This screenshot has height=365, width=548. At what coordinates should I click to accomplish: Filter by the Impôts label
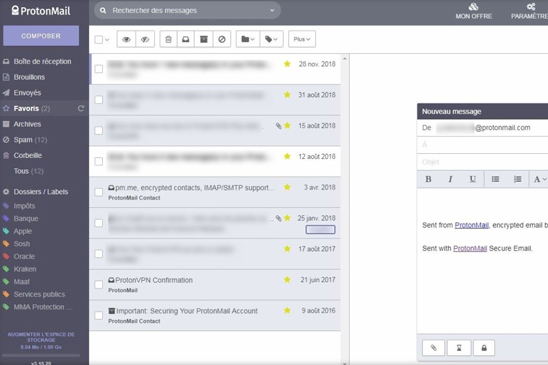[24, 206]
